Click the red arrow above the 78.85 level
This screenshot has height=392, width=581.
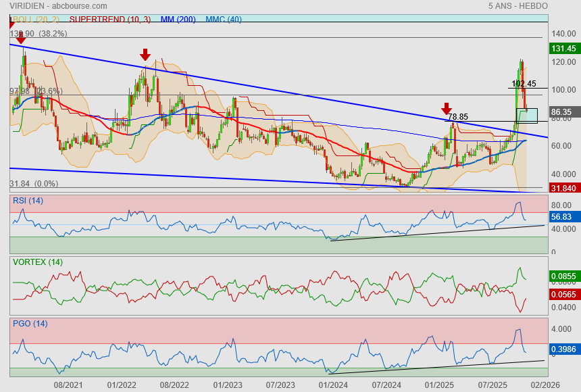[447, 109]
